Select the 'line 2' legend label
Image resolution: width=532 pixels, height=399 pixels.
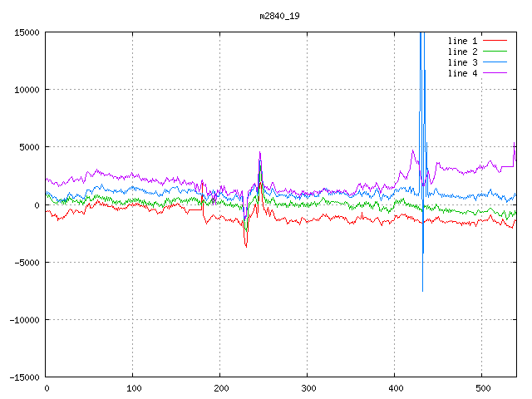[x=464, y=52]
